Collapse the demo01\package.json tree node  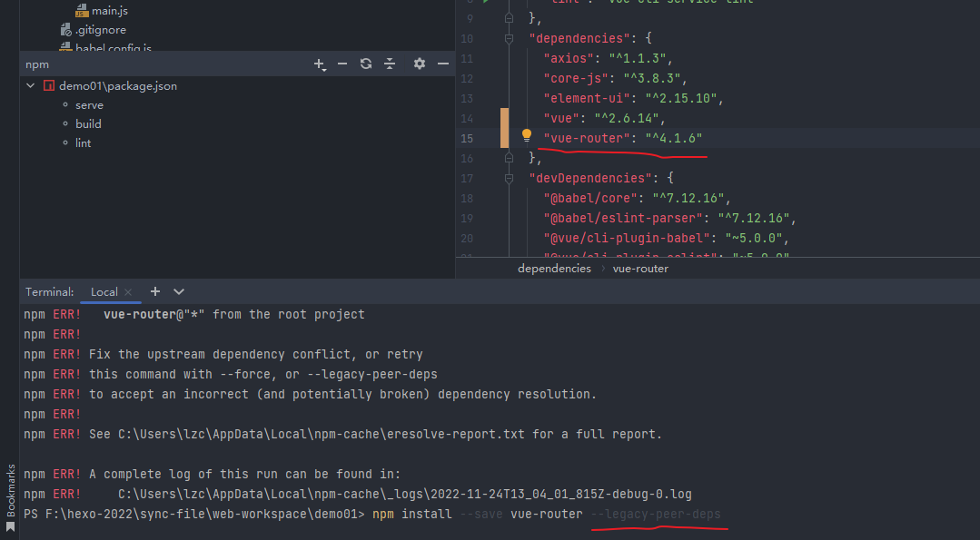30,85
